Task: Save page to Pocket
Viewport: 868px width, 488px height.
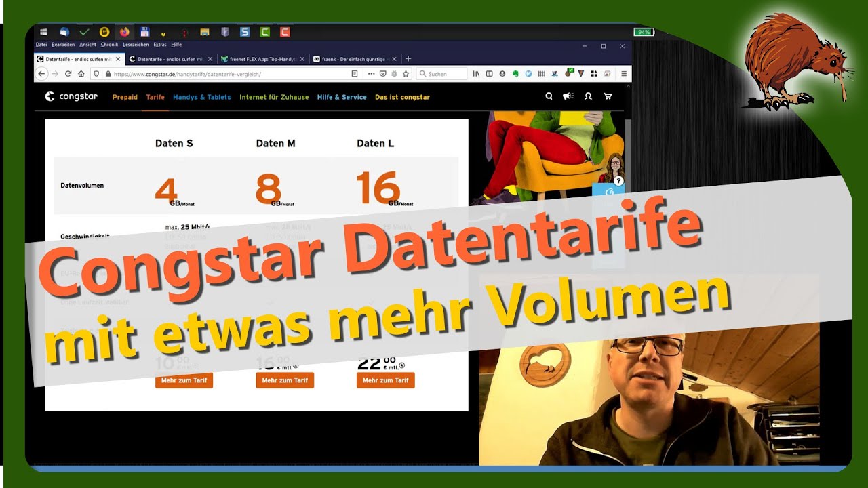Action: pos(382,73)
